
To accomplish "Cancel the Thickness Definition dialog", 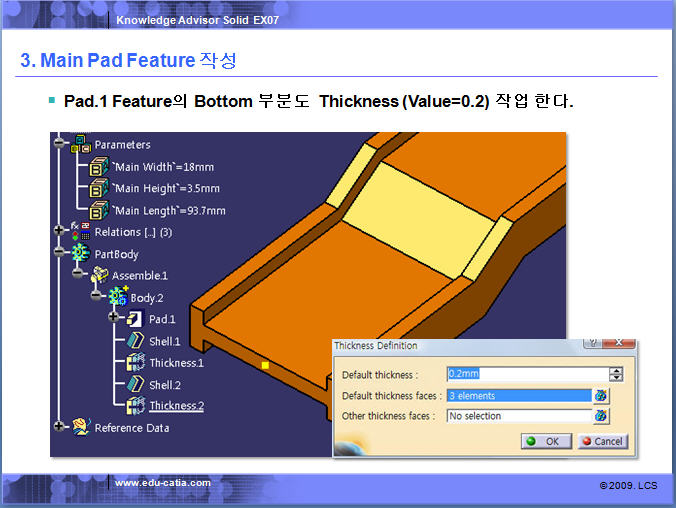I will [x=603, y=441].
